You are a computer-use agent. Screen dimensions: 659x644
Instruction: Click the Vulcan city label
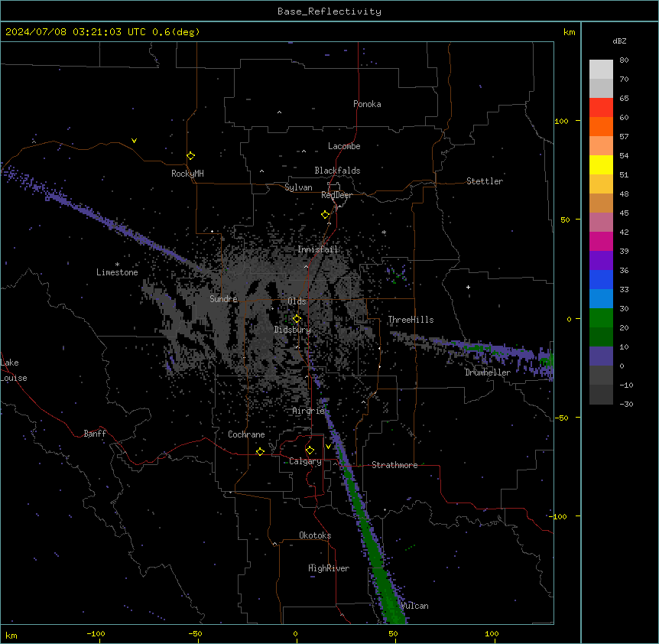click(415, 606)
